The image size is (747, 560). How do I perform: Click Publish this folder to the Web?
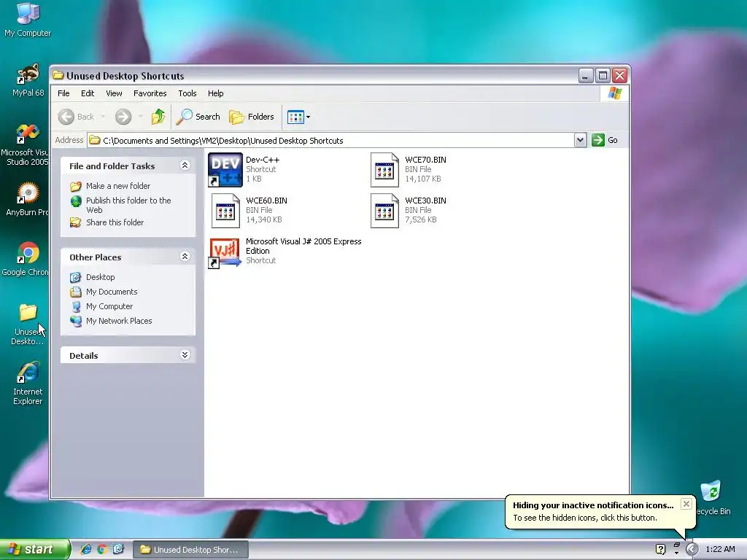click(x=128, y=205)
